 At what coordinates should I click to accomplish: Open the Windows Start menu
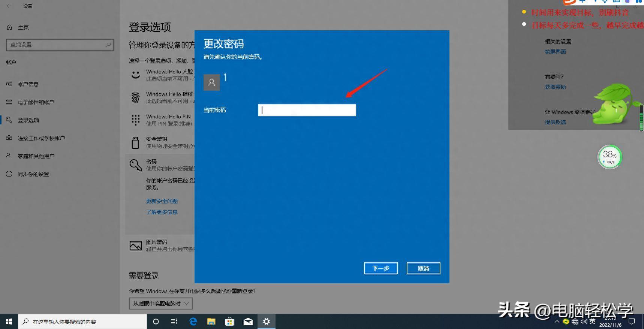(9, 322)
